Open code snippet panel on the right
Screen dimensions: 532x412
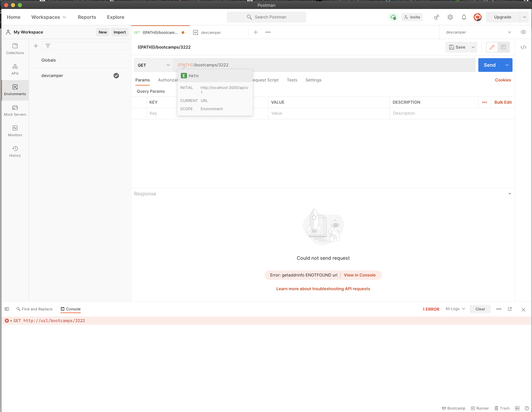(x=523, y=47)
